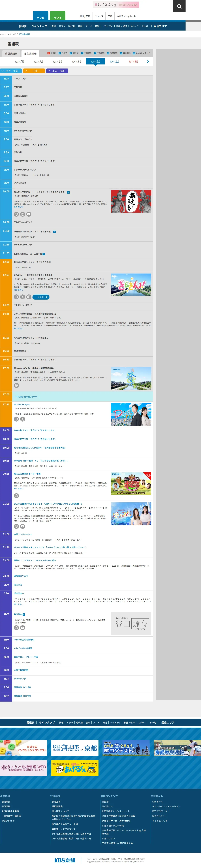Expand 続きを読む for the 20:55 program
Viewport: 201px width, 868px height.
click(19, 488)
